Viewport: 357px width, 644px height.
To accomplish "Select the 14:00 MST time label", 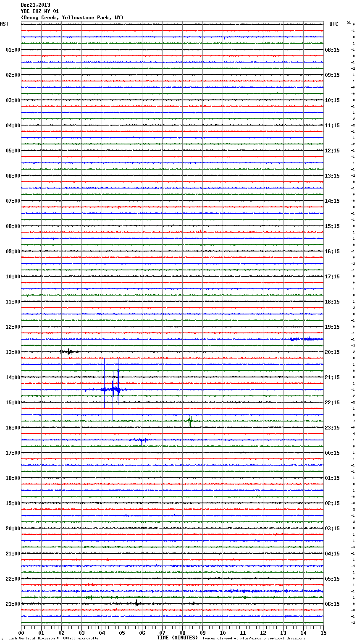I will (x=13, y=377).
